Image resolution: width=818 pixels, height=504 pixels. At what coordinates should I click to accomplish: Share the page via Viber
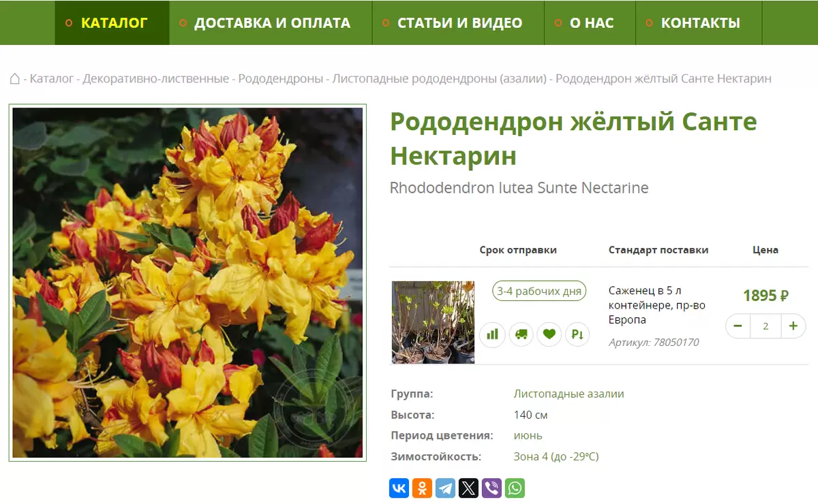tap(491, 488)
